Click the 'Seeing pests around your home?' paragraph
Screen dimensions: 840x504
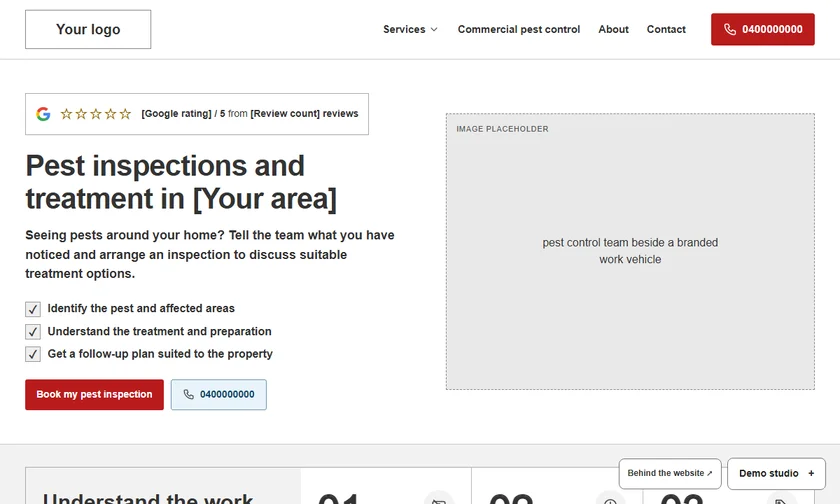210,254
